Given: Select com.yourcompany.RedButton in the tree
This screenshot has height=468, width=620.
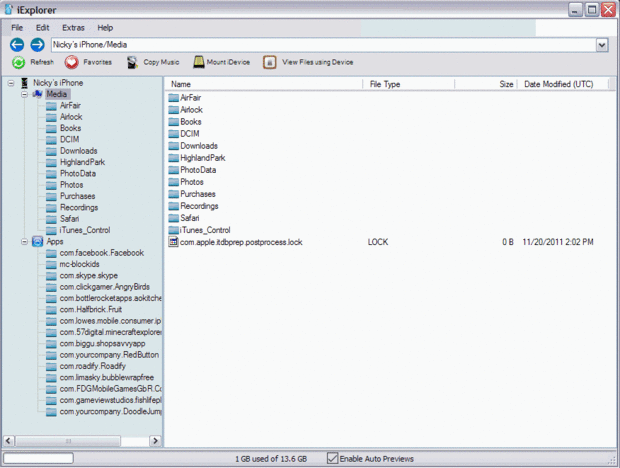Looking at the screenshot, I should [109, 355].
